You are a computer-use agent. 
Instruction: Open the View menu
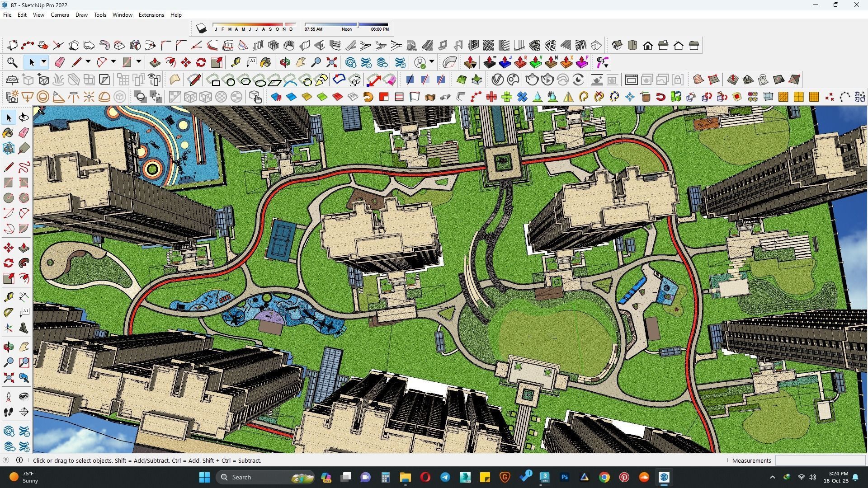coord(38,15)
